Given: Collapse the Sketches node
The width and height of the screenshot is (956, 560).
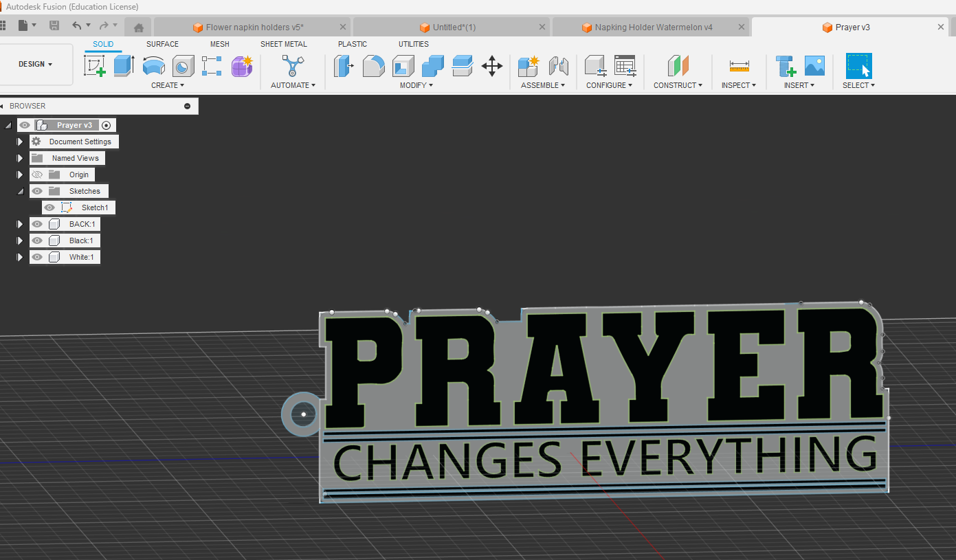Looking at the screenshot, I should pyautogui.click(x=20, y=191).
